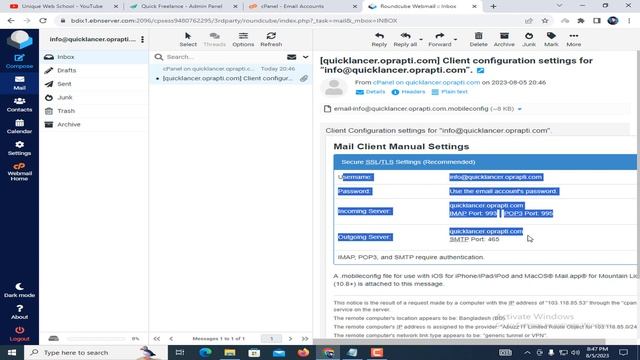Open list Options in toolbar
This screenshot has width=640, height=360.
tap(243, 40)
